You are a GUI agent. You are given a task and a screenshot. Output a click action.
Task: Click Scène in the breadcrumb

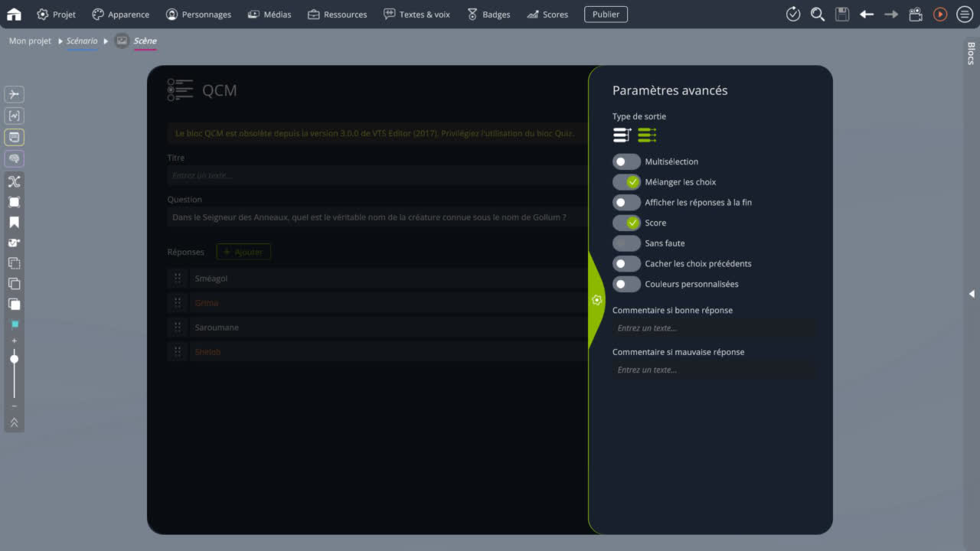point(145,41)
